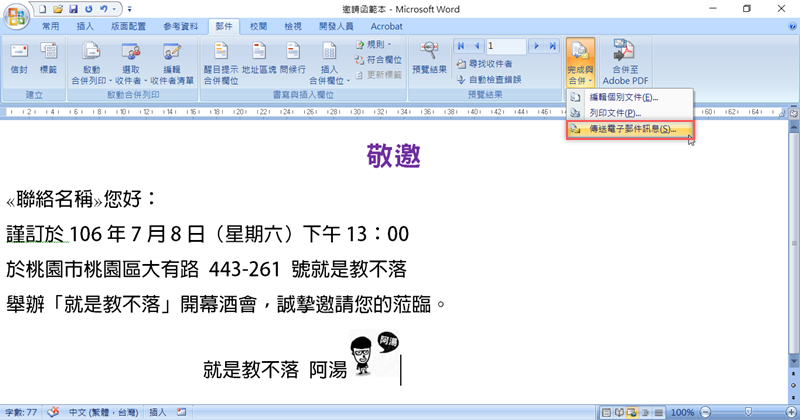Undo last action in quick access toolbar
800x420 pixels.
coord(104,9)
